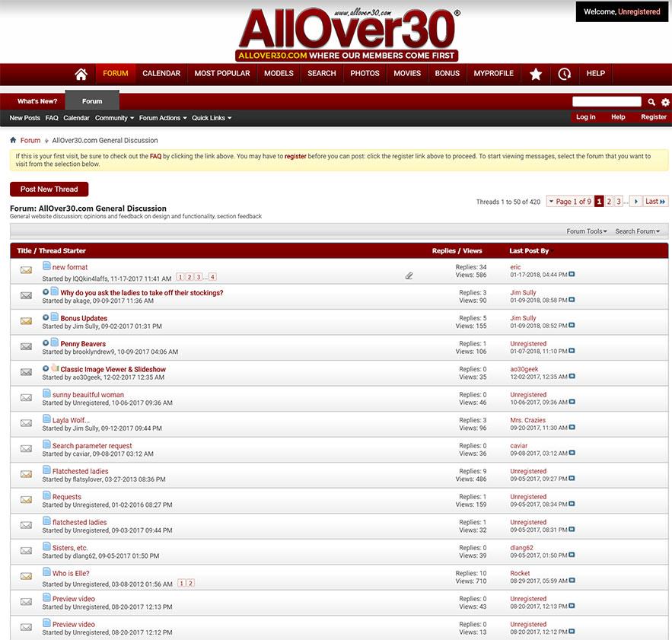Open the 'Page 1 of 9' page jump dropdown

coord(569,202)
